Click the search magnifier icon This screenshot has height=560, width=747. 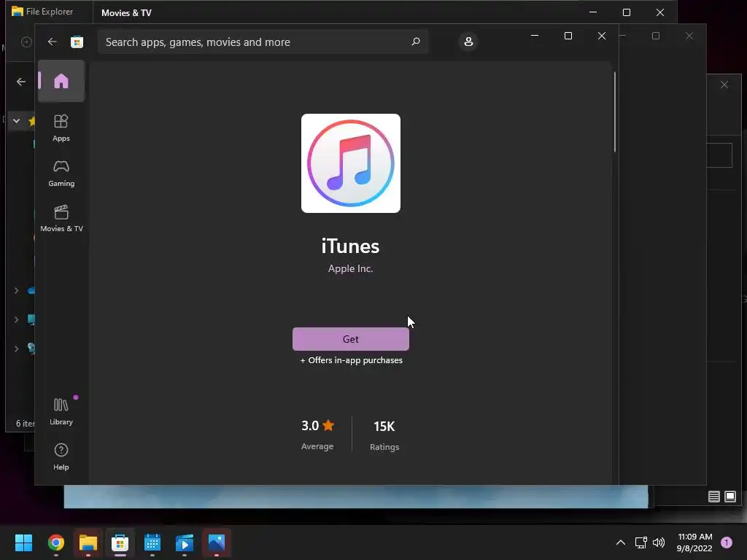[x=415, y=42]
